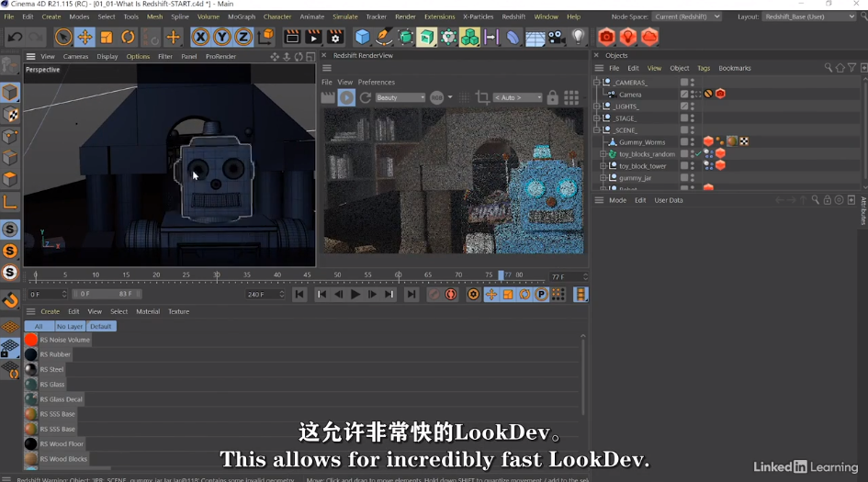Add a Camera object
Viewport: 868px width, 482px height.
(557, 37)
